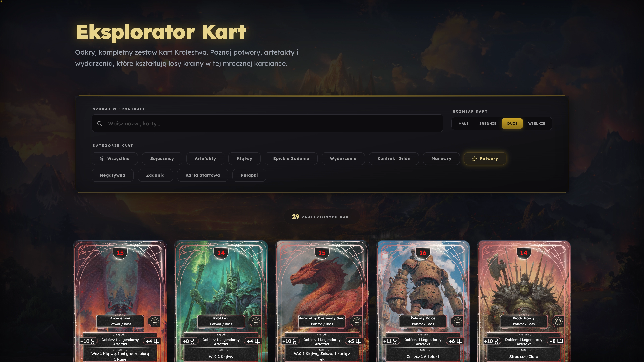Viewport: 644px width, 362px height.
Task: Pick the Karta Startowa category filter
Action: point(202,175)
